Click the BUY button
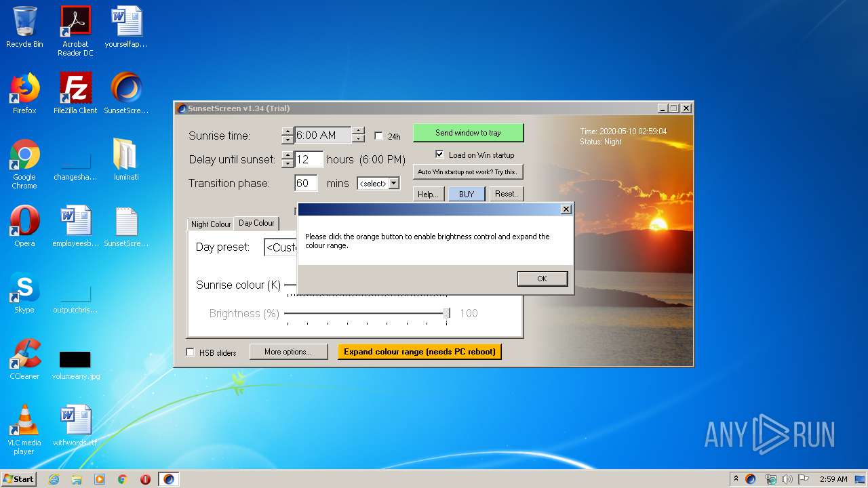This screenshot has height=488, width=868. (467, 194)
